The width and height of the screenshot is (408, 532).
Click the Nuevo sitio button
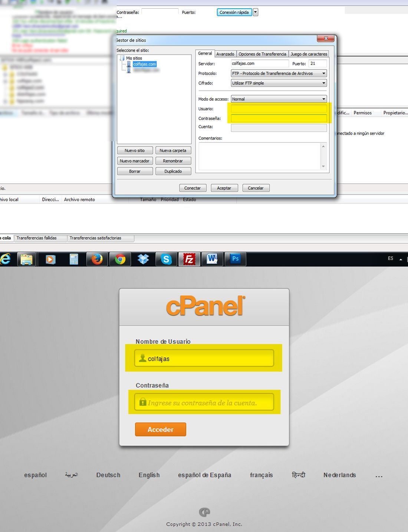pos(135,150)
